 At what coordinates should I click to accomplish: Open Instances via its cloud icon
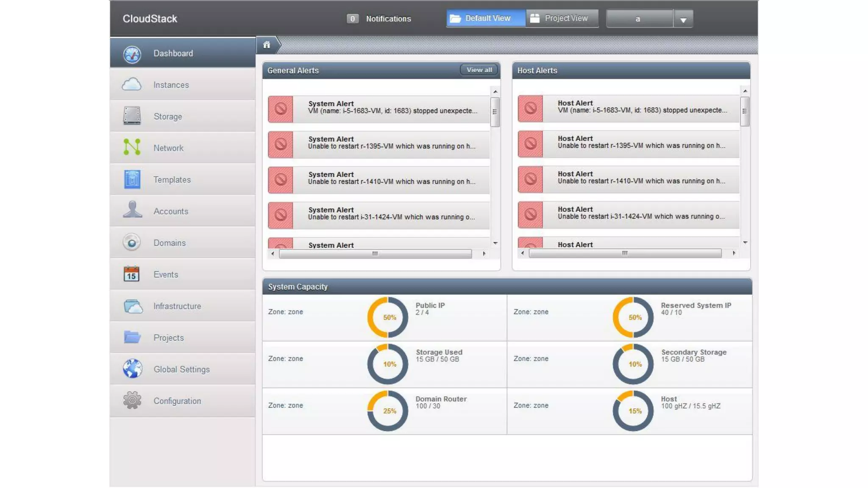[132, 84]
